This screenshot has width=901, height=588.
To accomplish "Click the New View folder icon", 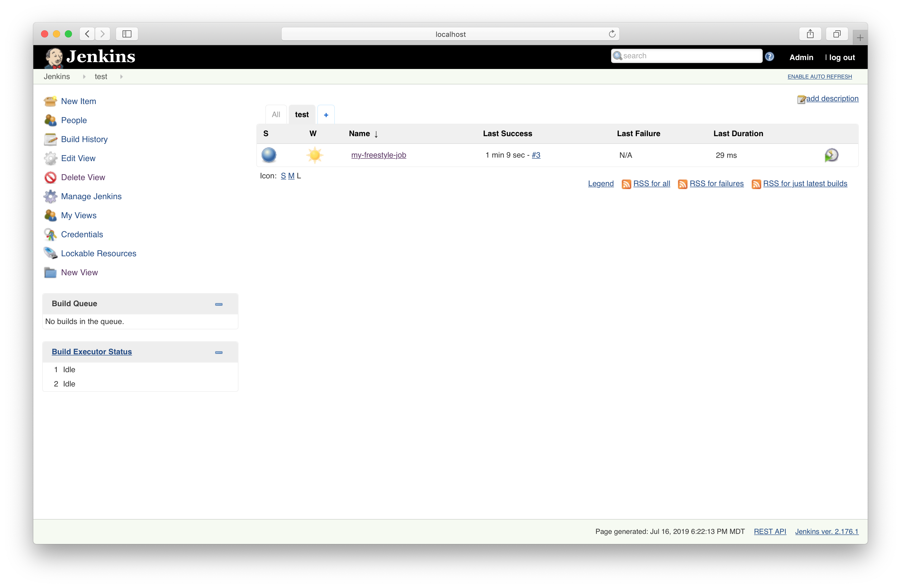I will pyautogui.click(x=50, y=272).
